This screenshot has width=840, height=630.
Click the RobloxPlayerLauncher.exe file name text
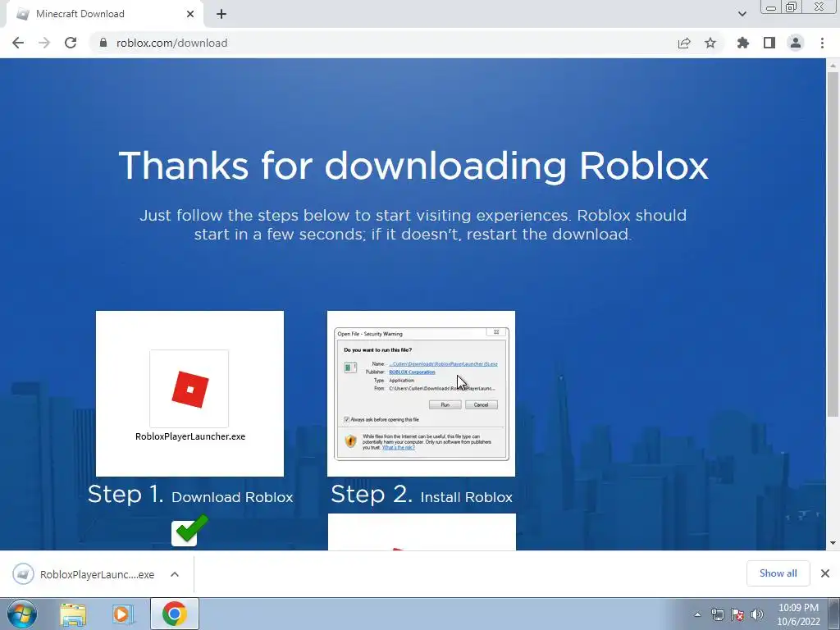[x=190, y=436]
